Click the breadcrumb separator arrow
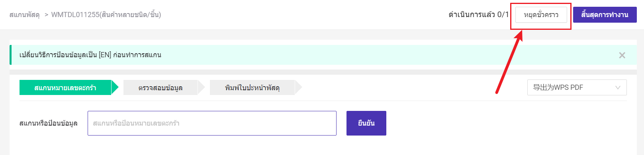The width and height of the screenshot is (644, 155). click(46, 15)
